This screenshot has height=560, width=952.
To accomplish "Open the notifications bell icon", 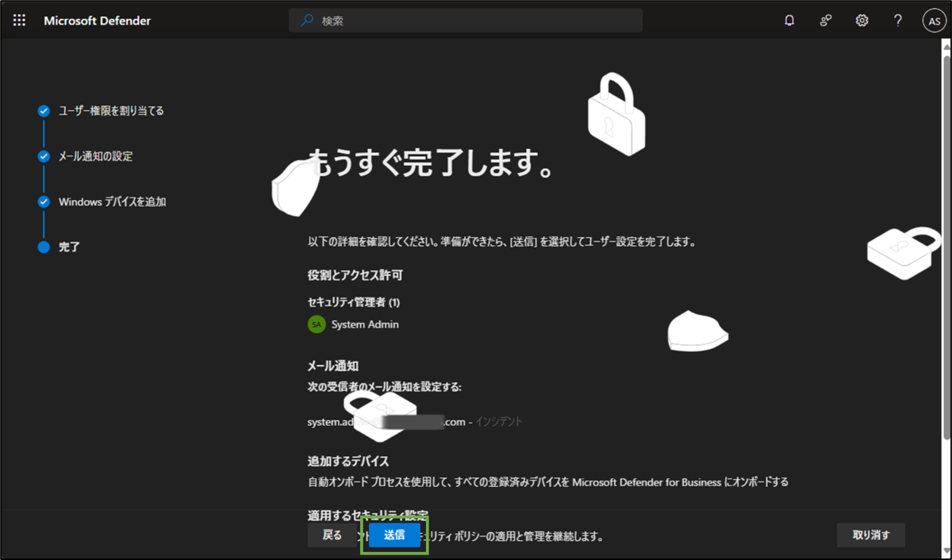I will [789, 21].
